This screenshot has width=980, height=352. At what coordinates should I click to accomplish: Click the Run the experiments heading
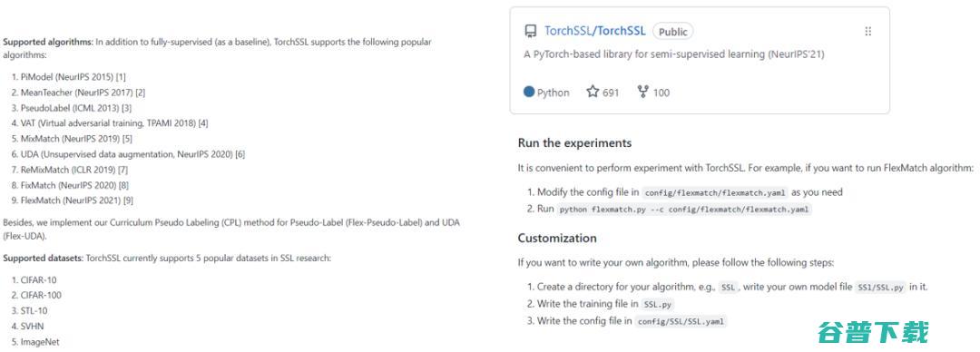574,143
